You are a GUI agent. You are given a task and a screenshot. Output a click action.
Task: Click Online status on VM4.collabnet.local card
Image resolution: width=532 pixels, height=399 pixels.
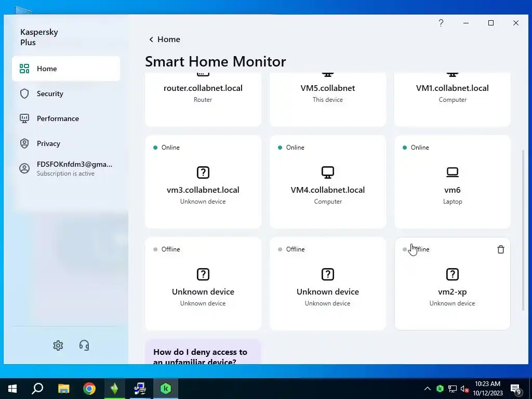click(291, 148)
